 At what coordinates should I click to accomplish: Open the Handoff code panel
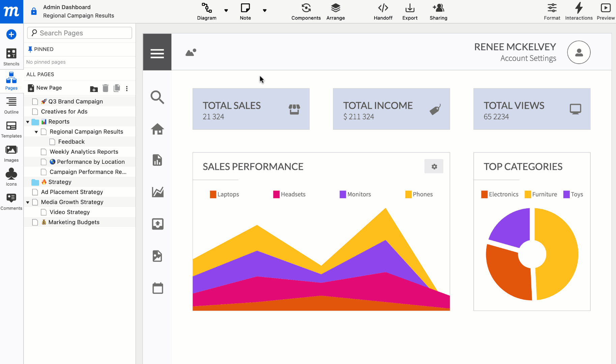[x=383, y=11]
